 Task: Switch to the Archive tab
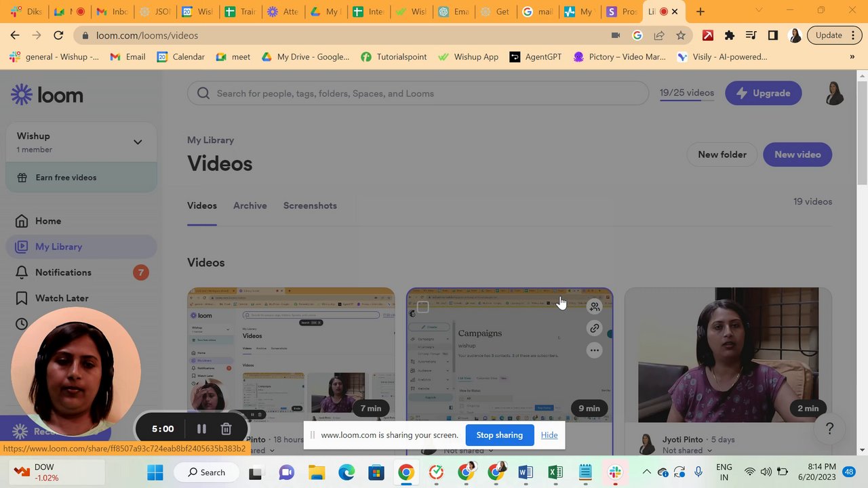(250, 205)
